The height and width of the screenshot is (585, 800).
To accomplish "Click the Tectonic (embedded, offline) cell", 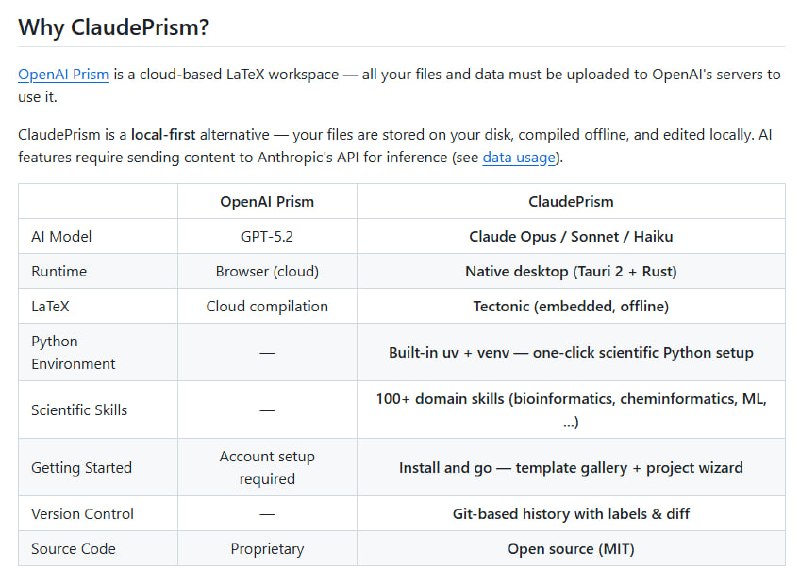I will tap(571, 306).
